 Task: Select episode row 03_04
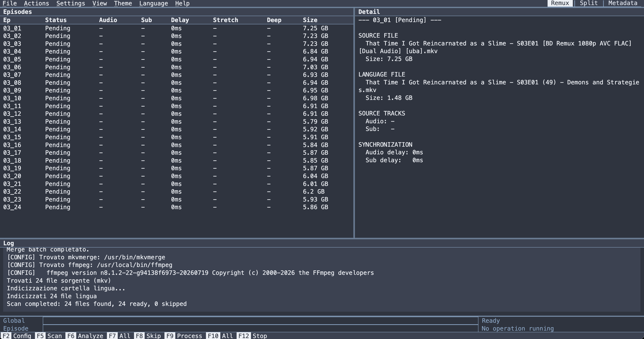176,51
